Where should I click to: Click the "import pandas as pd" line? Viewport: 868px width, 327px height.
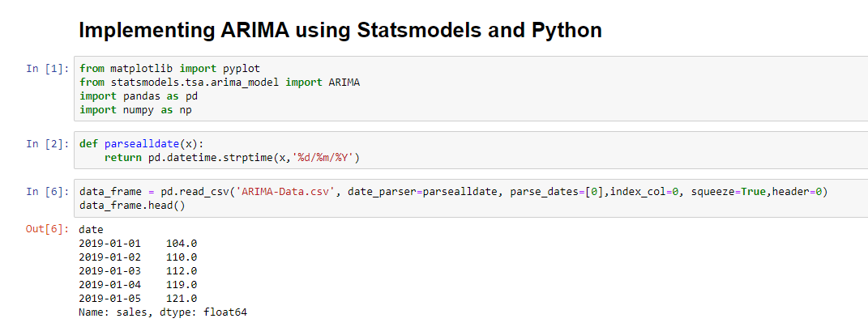[x=139, y=96]
